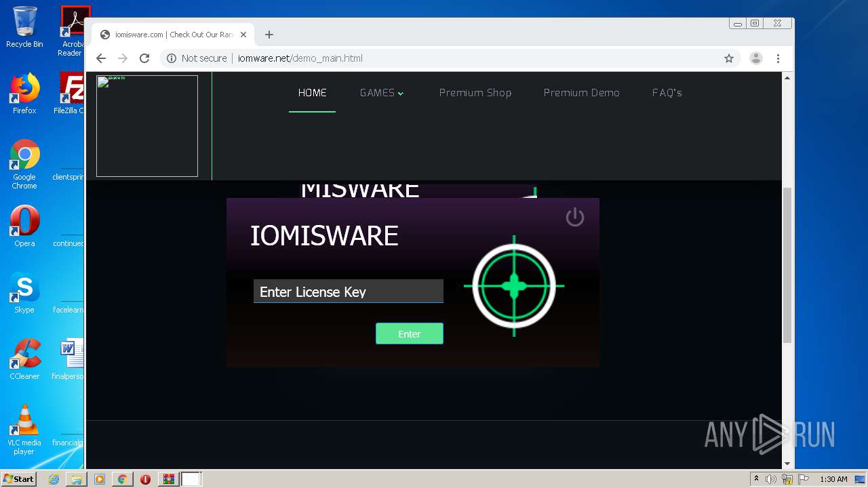Click the vertical scrollbar thumb
This screenshot has width=868, height=488.
coord(787,265)
